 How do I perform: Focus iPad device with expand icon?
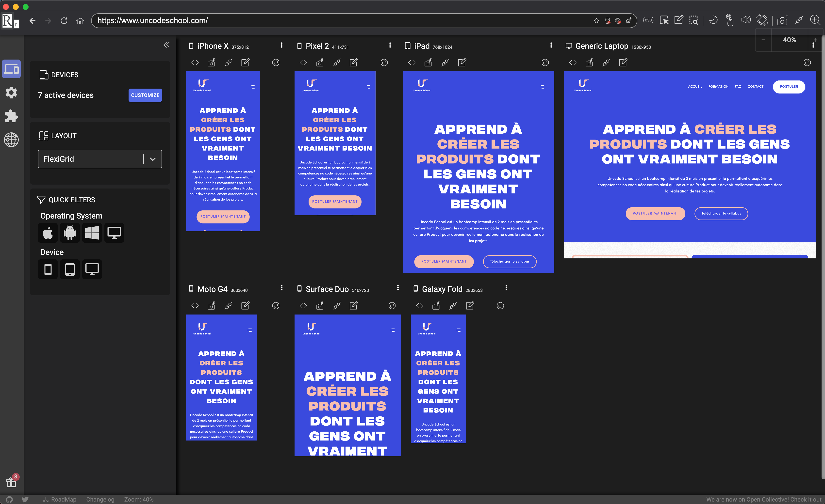point(545,63)
